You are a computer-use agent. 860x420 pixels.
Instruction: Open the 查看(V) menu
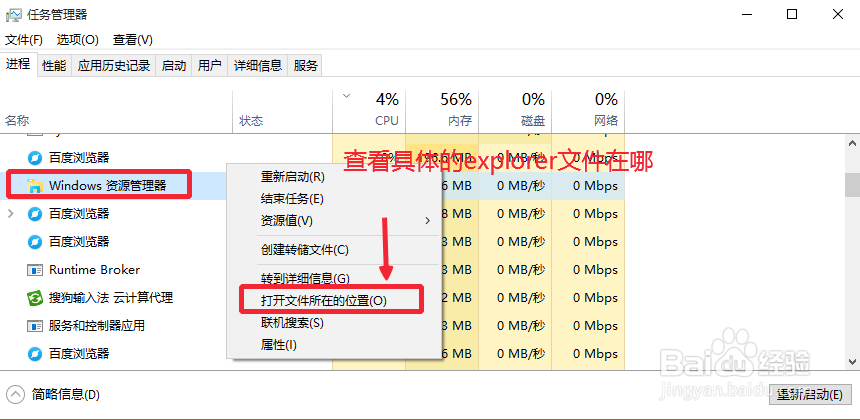point(133,40)
